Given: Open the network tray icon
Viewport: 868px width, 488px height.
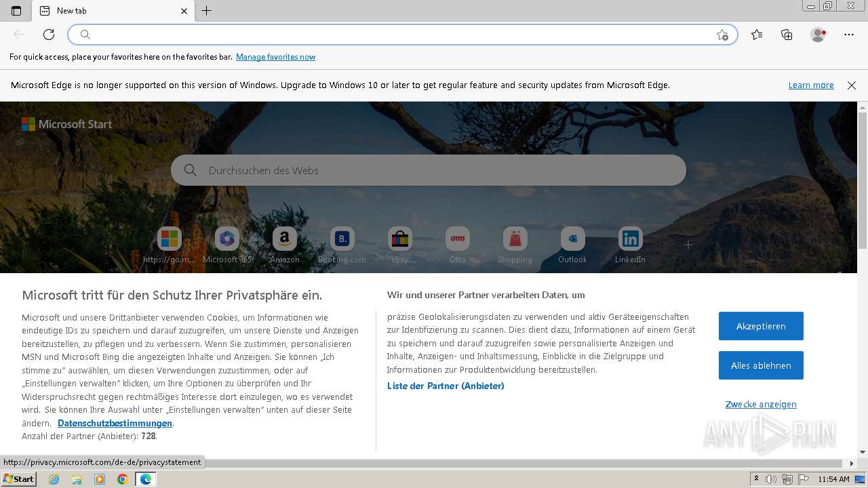Looking at the screenshot, I should click(787, 479).
